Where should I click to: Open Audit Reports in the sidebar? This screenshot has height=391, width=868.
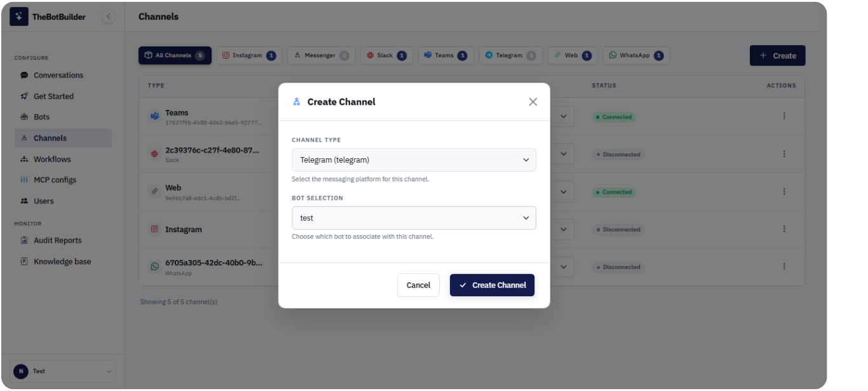pos(63,240)
